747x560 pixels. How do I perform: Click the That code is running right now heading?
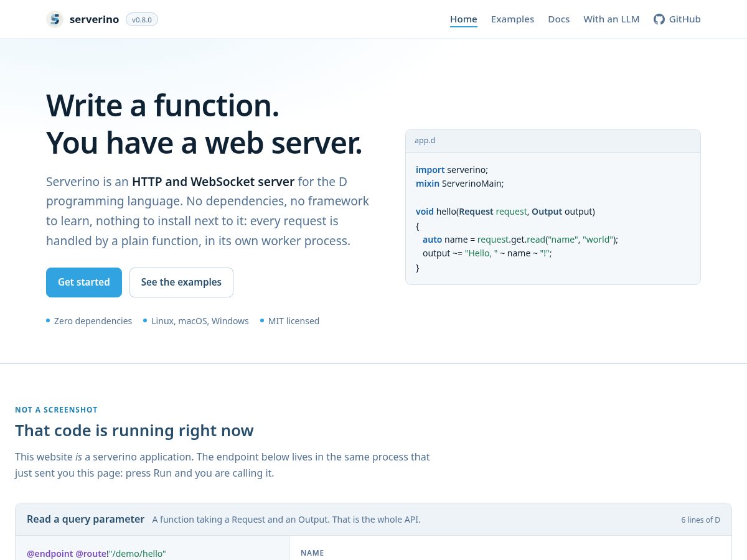pyautogui.click(x=134, y=431)
